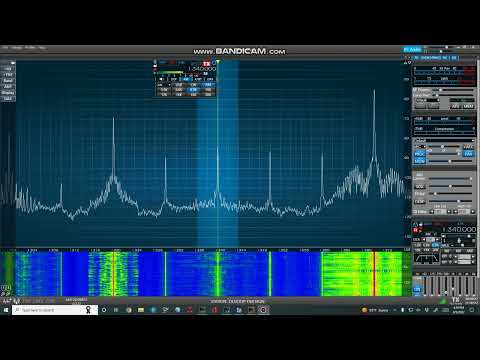Viewport: 480px width, 360px height.
Task: Adjust the VOX Delay slider
Action: tap(451, 194)
